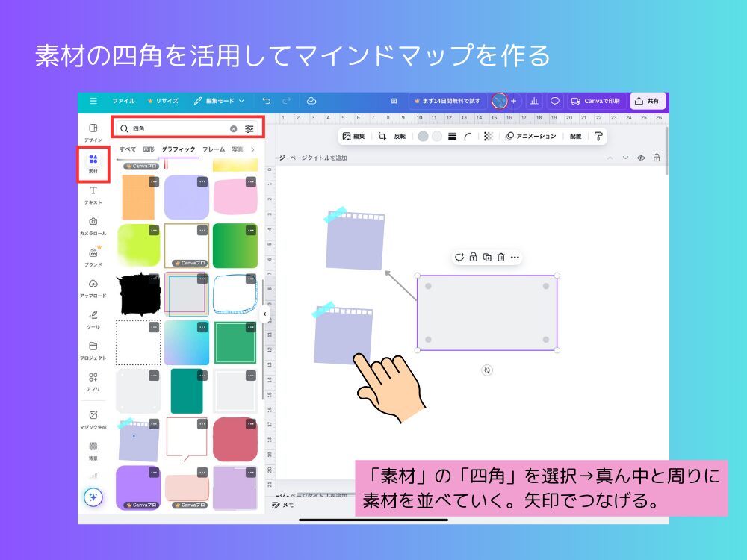Image resolution: width=747 pixels, height=560 pixels.
Task: Click the 共有 share button
Action: click(648, 101)
